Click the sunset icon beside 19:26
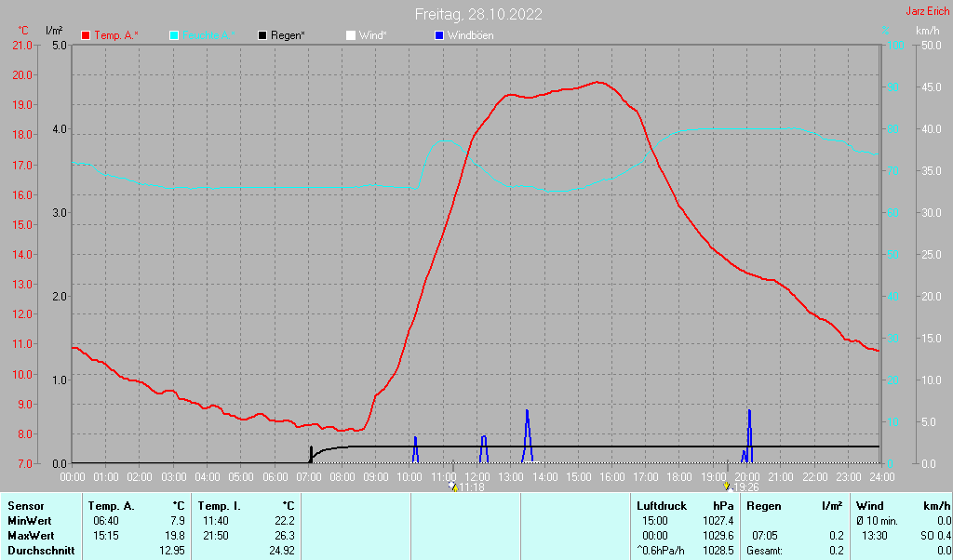Image resolution: width=953 pixels, height=560 pixels. (726, 486)
